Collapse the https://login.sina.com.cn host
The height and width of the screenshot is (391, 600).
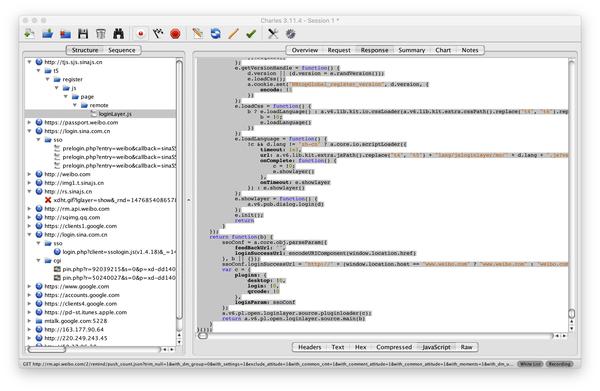[x=29, y=131]
